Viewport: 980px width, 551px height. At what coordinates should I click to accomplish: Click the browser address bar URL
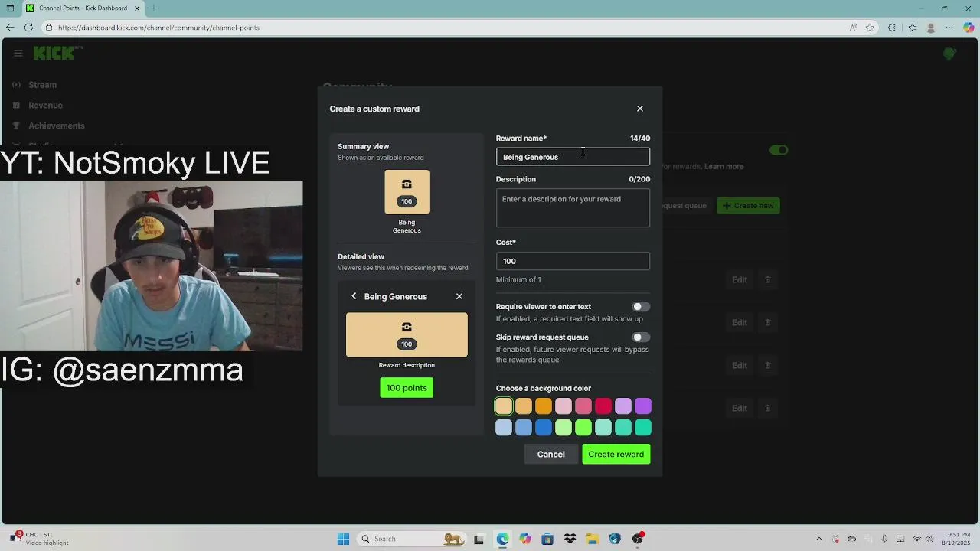click(x=158, y=28)
